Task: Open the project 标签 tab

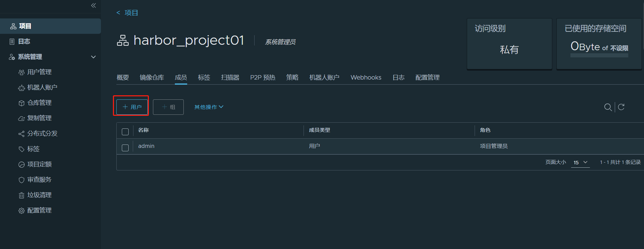Action: (204, 78)
